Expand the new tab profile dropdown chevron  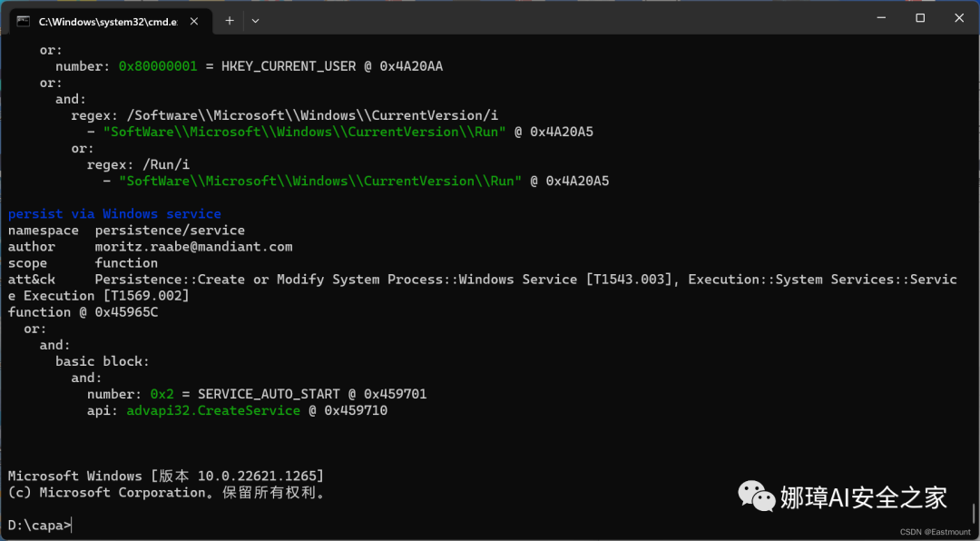pos(255,21)
